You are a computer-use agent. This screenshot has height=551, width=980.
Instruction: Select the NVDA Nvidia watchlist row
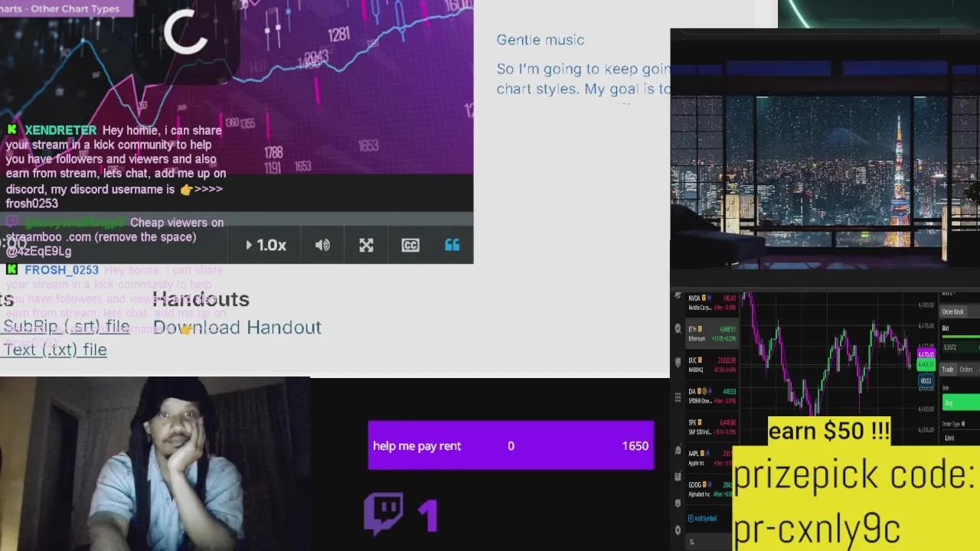click(x=711, y=302)
